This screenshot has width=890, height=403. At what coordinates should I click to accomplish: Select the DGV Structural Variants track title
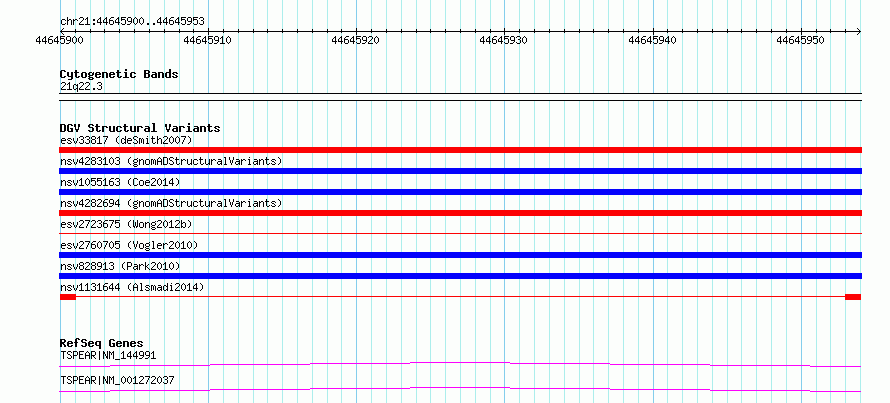pyautogui.click(x=140, y=128)
